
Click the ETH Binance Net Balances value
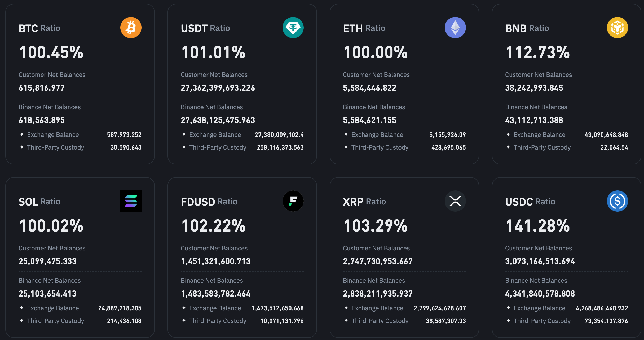pos(369,120)
